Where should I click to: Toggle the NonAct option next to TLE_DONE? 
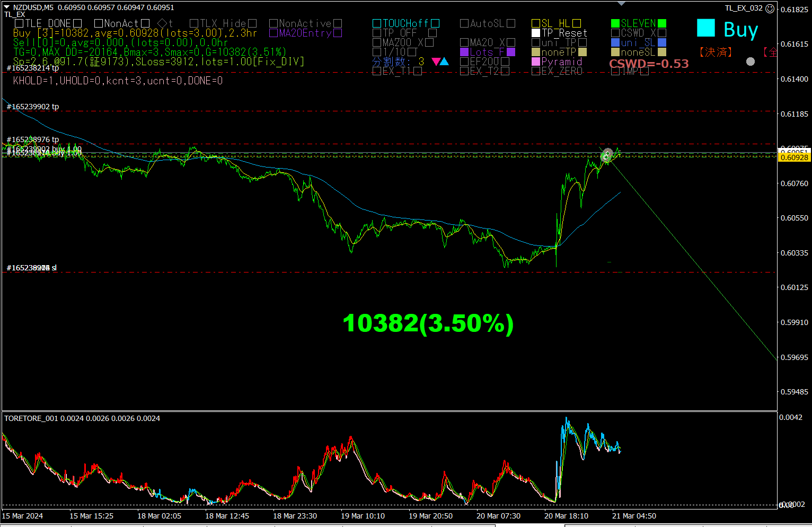click(x=121, y=23)
